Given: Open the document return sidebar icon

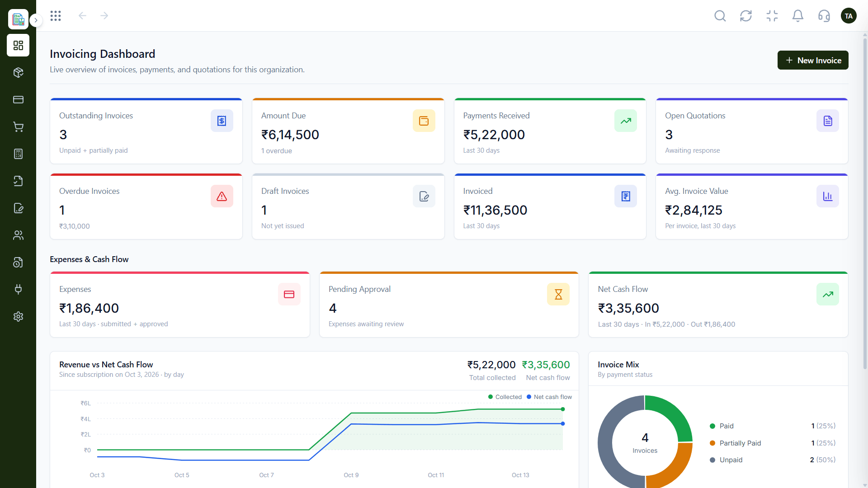Looking at the screenshot, I should (18, 181).
